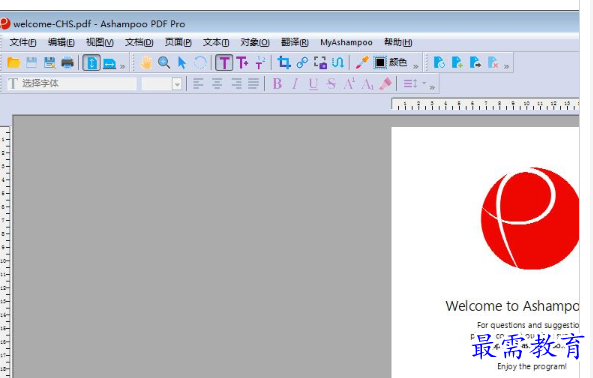Click the 颜色 color label button
Image resolution: width=593 pixels, height=378 pixels.
(398, 62)
